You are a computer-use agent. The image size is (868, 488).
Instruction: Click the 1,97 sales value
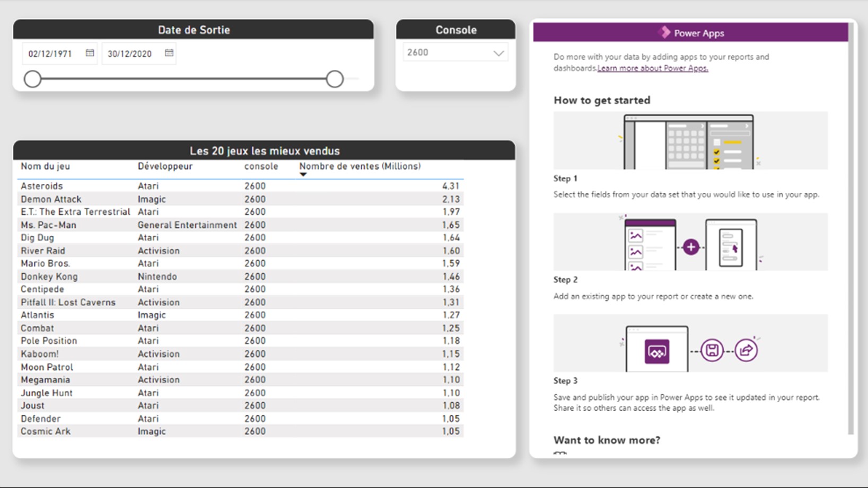pyautogui.click(x=451, y=212)
